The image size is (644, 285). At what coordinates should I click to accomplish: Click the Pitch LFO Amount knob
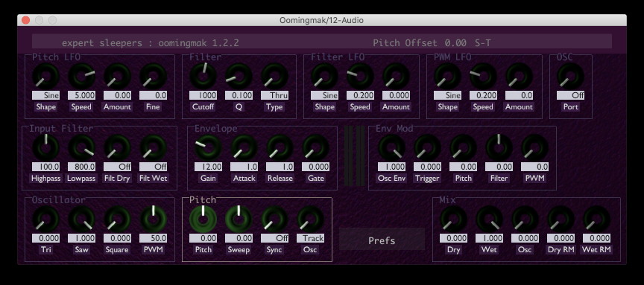pos(118,76)
